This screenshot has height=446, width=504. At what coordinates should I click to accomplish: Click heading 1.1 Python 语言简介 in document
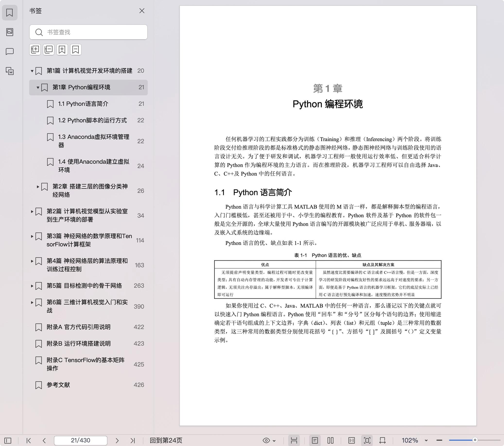pyautogui.click(x=253, y=193)
